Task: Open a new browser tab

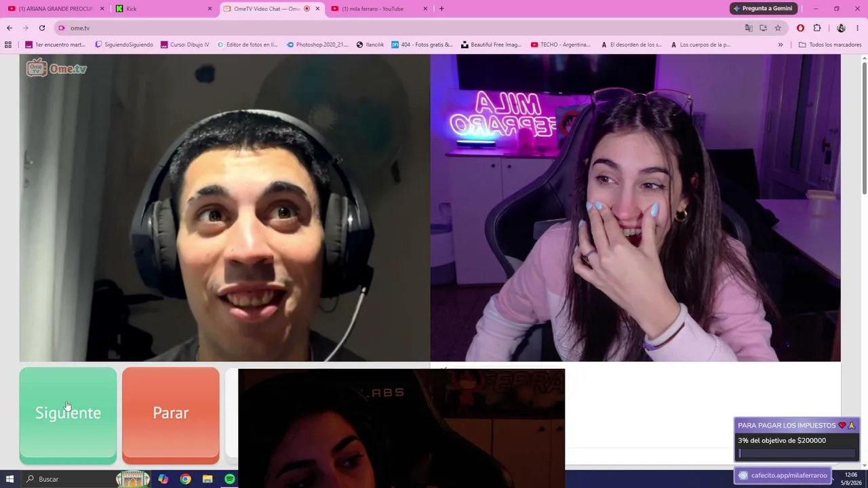Action: [441, 9]
